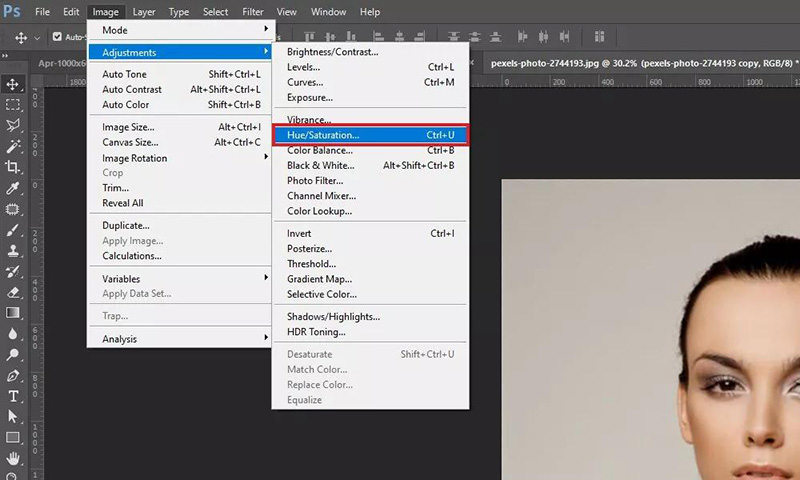
Task: Toggle the Auto-Select checkbox
Action: click(x=57, y=37)
